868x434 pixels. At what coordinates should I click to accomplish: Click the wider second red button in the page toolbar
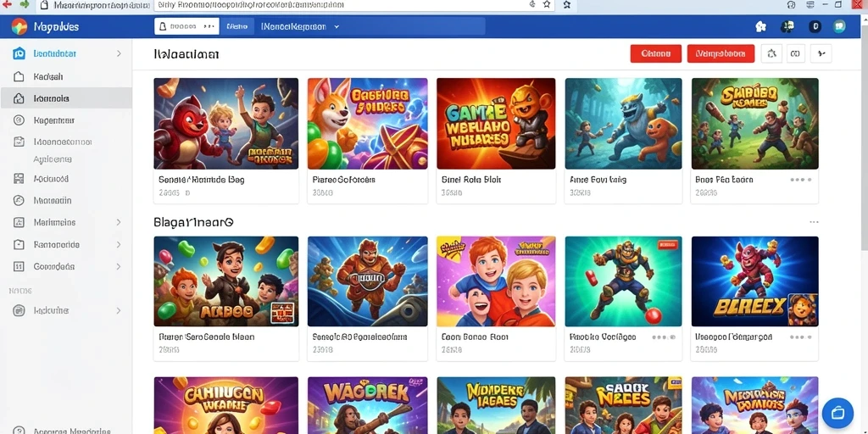pos(721,53)
